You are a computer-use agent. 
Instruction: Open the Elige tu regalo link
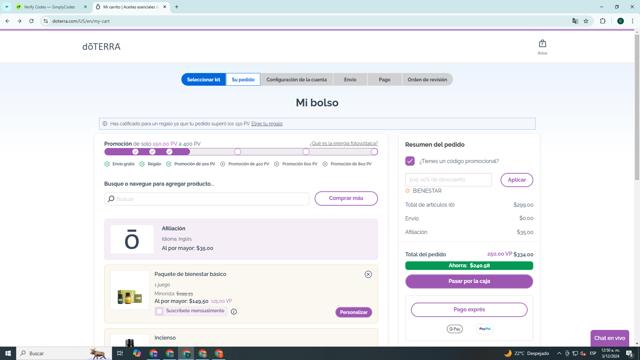pos(267,124)
